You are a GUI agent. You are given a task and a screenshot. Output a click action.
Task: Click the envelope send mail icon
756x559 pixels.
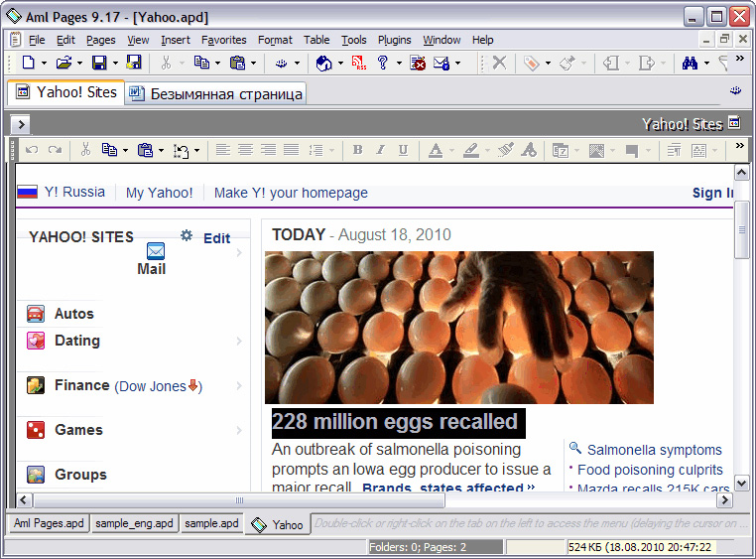pyautogui.click(x=441, y=63)
